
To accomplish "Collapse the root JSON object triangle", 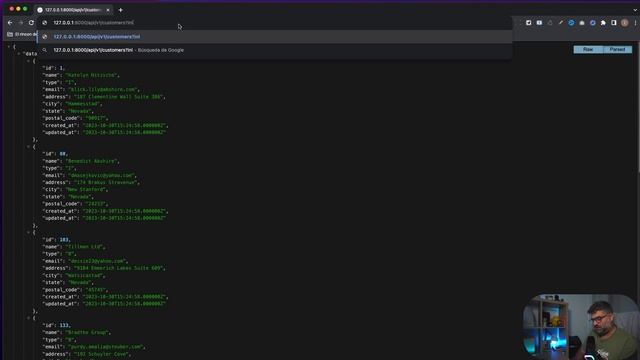I will click(x=9, y=47).
